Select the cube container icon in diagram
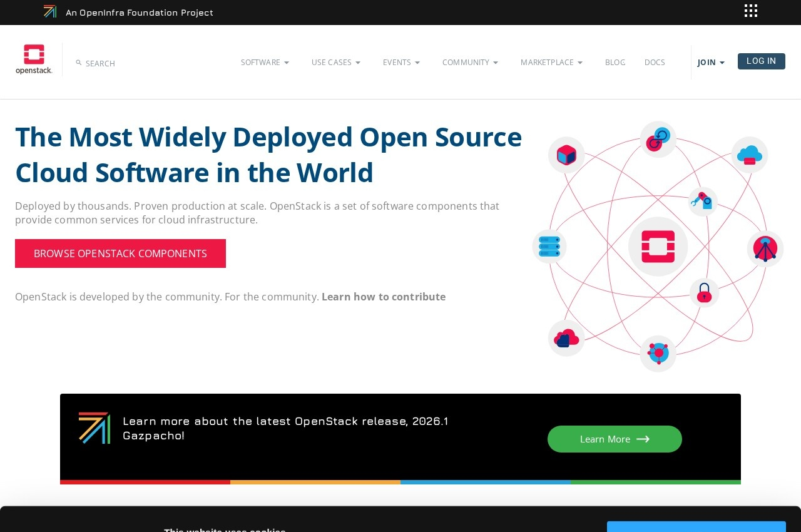 (x=566, y=155)
